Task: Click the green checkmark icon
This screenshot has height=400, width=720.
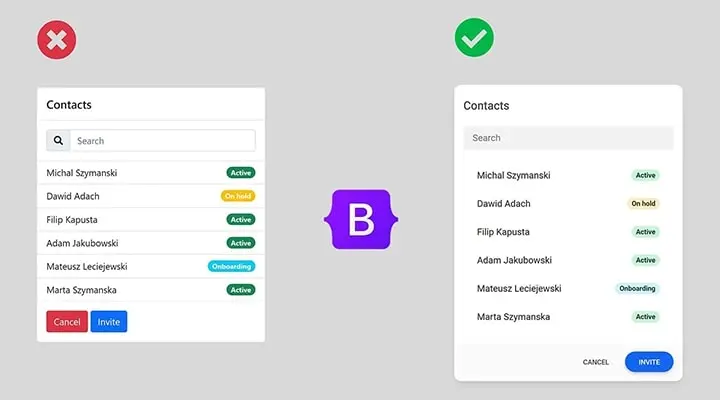Action: pyautogui.click(x=474, y=38)
